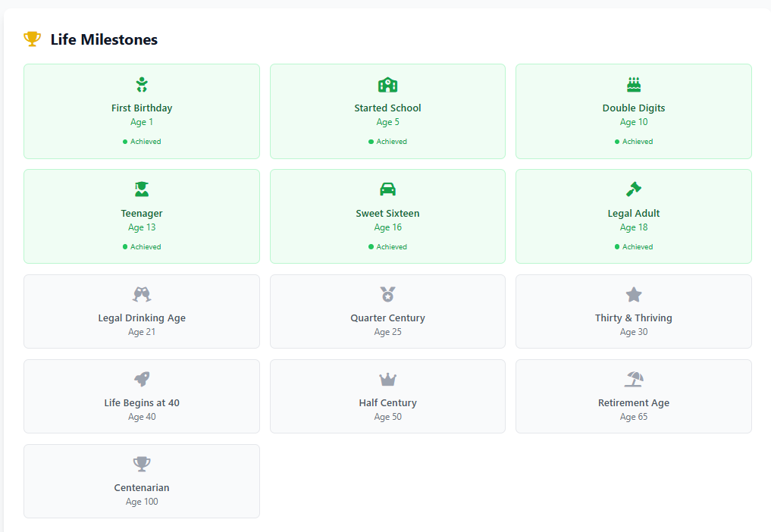771x532 pixels.
Task: Click the gavel icon on Legal Adult
Action: pyautogui.click(x=634, y=189)
